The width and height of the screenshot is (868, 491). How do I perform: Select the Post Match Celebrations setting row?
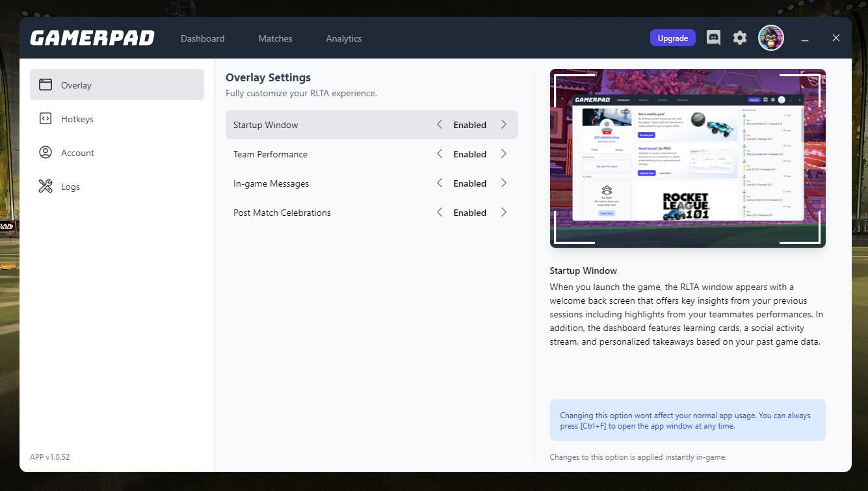coord(372,213)
